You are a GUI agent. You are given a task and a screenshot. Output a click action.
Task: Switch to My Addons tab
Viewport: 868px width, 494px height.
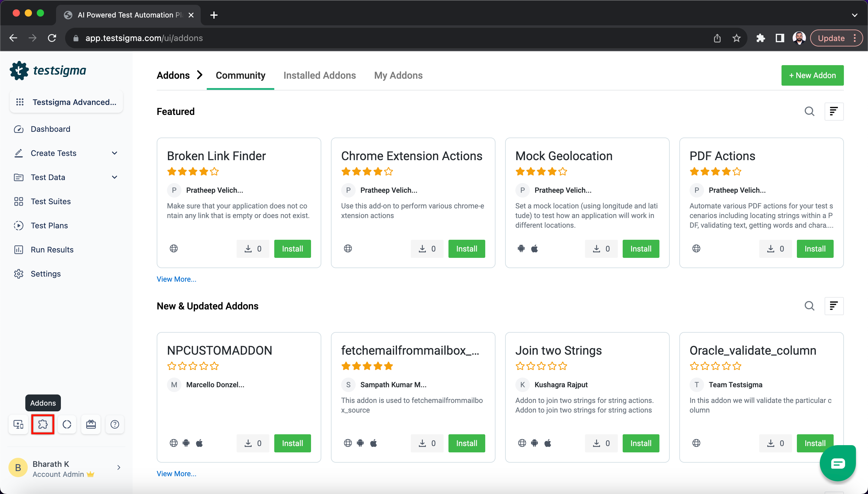[x=398, y=75]
